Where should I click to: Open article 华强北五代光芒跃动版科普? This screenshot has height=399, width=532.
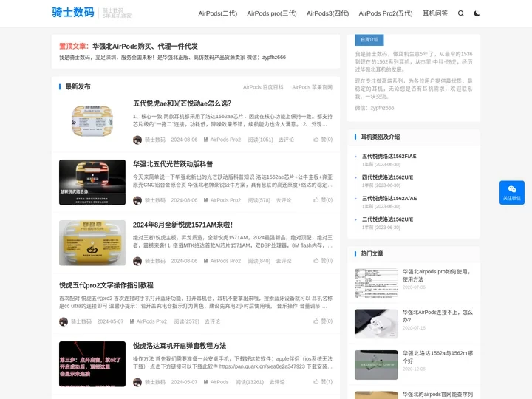[x=173, y=164]
